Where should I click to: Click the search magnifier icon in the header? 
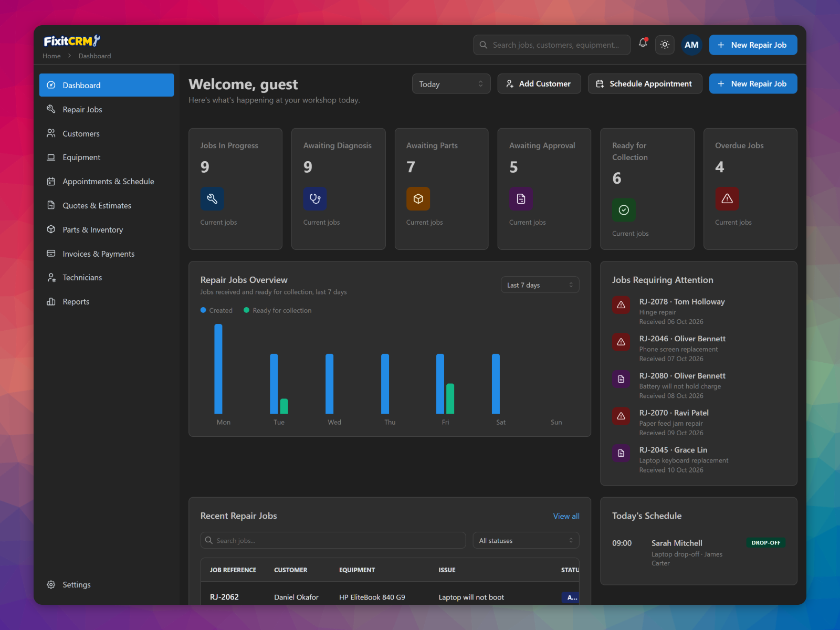click(x=484, y=45)
